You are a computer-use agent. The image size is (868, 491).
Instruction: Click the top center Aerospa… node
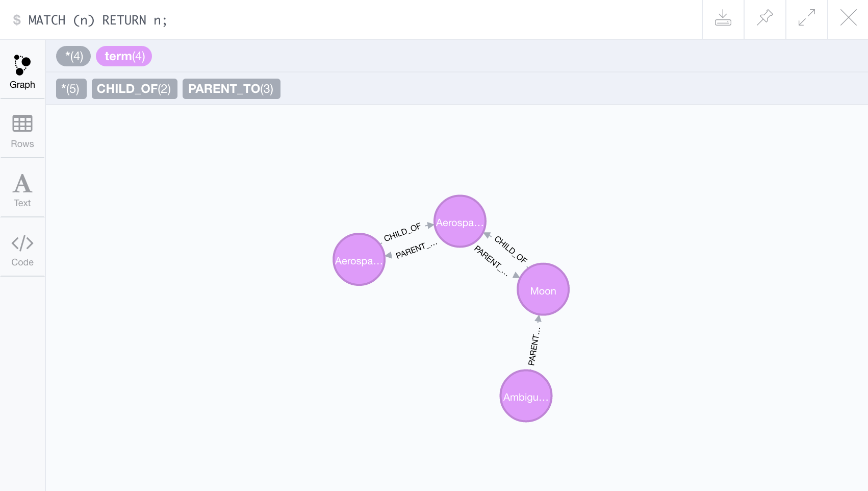click(x=459, y=222)
